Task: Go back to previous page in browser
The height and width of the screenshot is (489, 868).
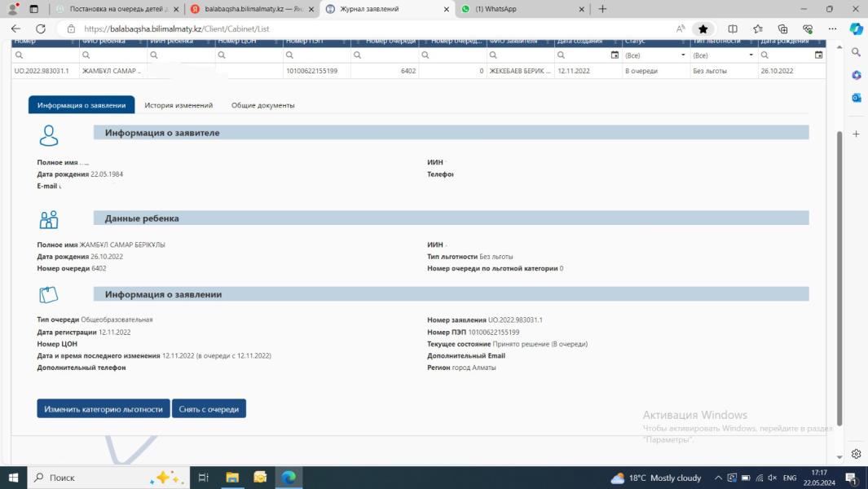Action: [15, 29]
